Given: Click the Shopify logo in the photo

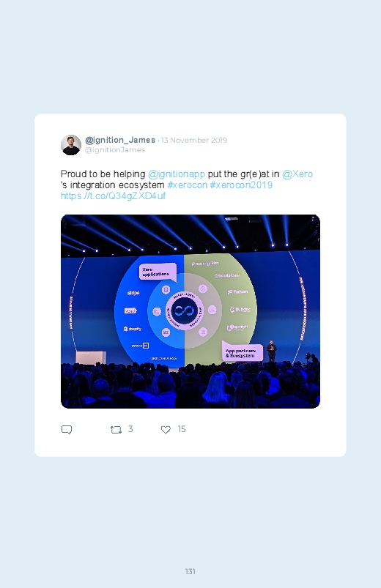Looking at the screenshot, I should pyautogui.click(x=132, y=329).
